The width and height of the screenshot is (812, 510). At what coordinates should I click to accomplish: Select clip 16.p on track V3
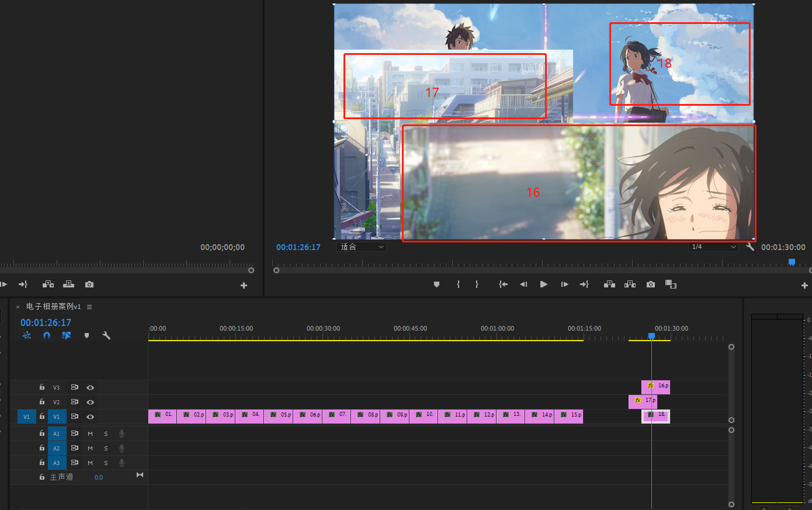656,387
